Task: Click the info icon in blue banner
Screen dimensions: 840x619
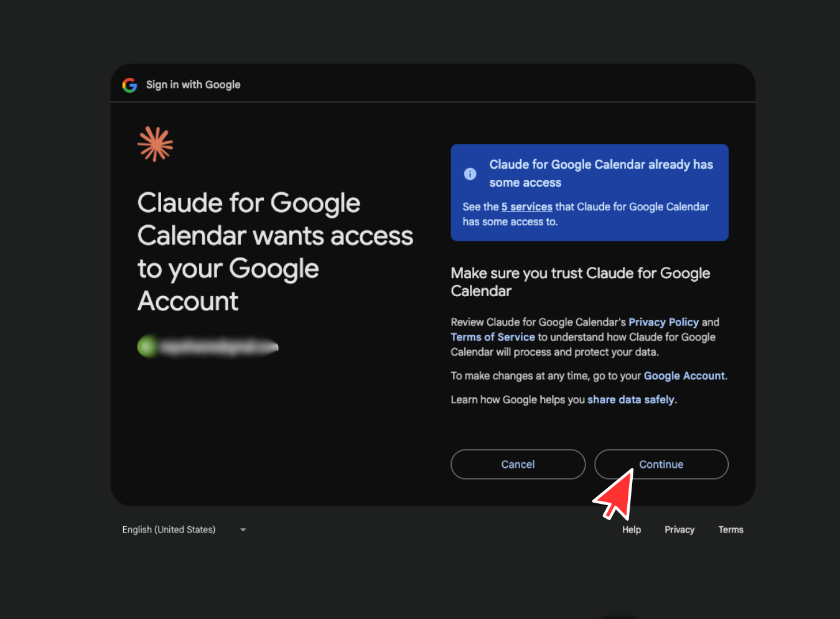Action: (x=470, y=174)
